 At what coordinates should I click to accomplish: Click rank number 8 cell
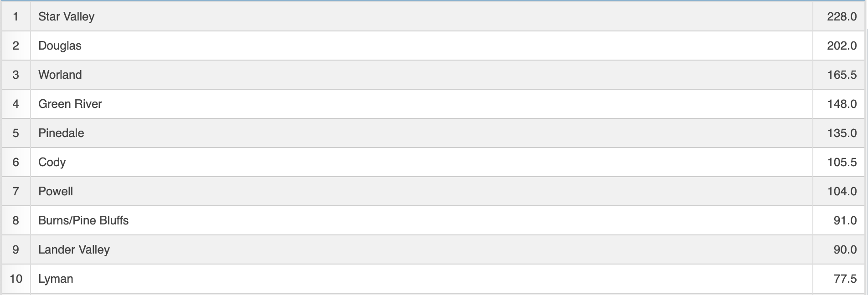click(16, 220)
